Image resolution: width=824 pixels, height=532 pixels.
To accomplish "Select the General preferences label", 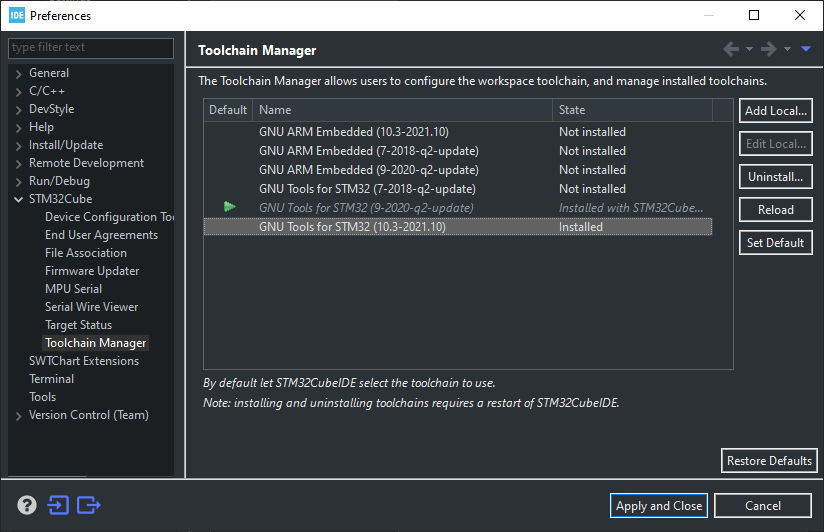I will click(x=49, y=73).
